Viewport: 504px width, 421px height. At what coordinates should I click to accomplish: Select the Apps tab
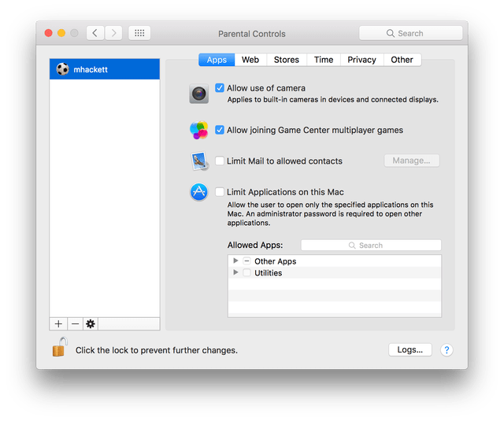click(x=217, y=60)
